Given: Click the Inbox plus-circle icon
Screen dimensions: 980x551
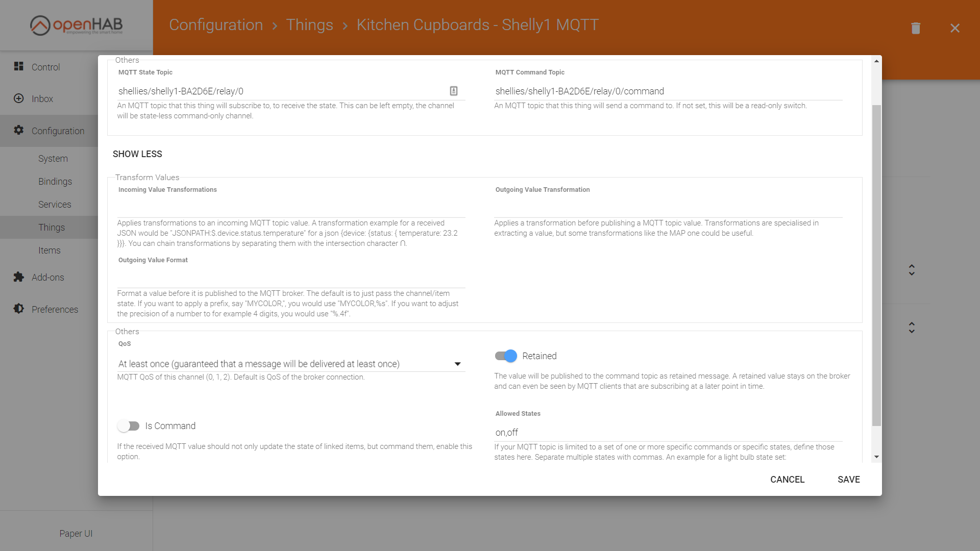Looking at the screenshot, I should point(19,98).
